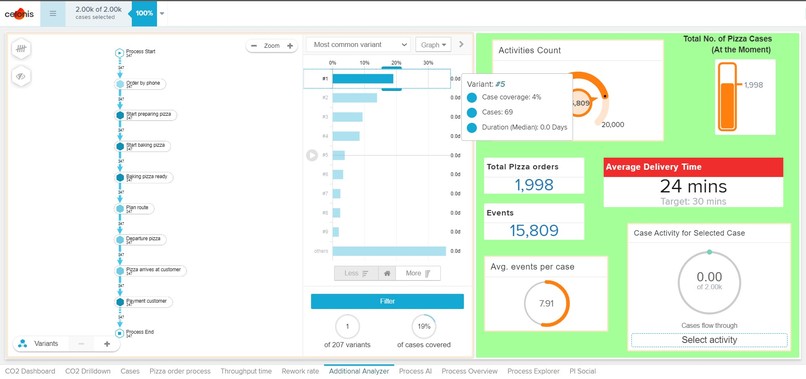Open the Graph view dropdown
The height and width of the screenshot is (379, 806).
pos(433,45)
